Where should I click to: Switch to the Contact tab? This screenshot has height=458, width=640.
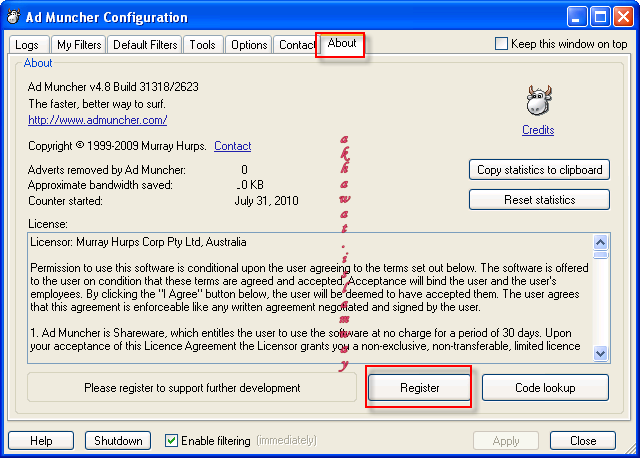pos(296,45)
